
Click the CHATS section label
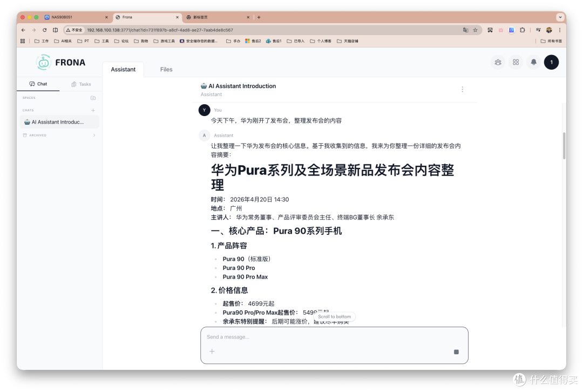click(x=28, y=110)
